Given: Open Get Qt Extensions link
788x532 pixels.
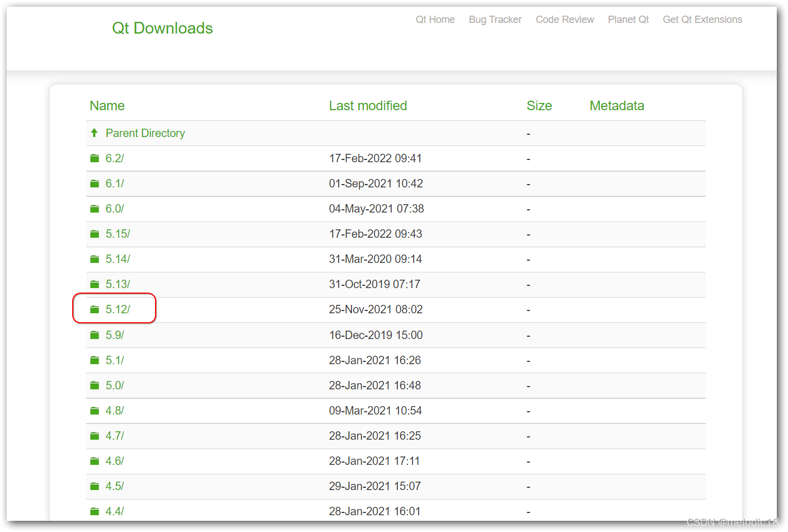Looking at the screenshot, I should point(702,20).
